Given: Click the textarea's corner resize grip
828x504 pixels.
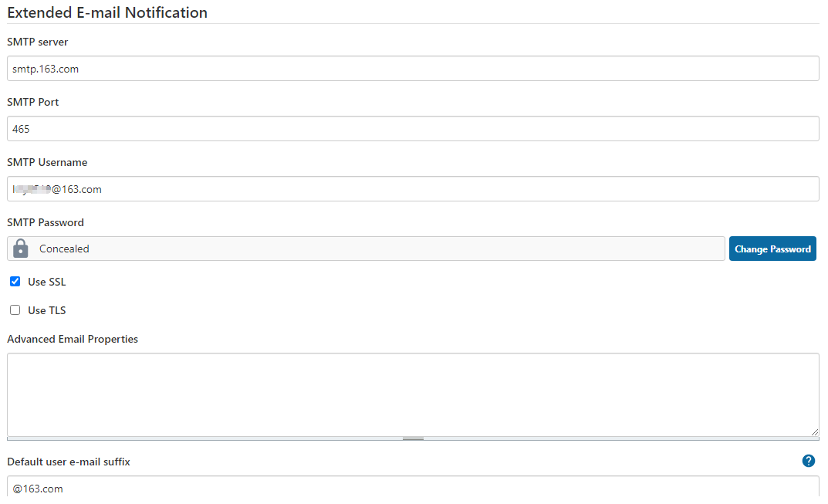Looking at the screenshot, I should [815, 432].
